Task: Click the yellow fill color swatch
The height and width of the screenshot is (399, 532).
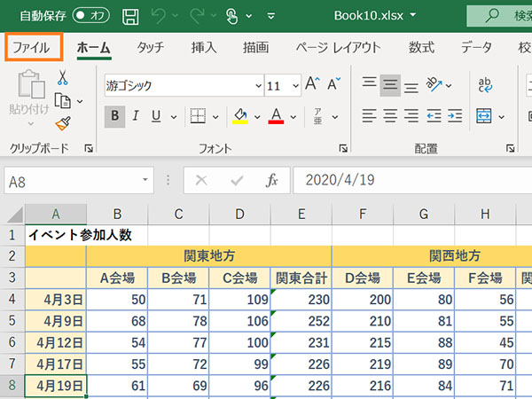Action: pyautogui.click(x=239, y=116)
